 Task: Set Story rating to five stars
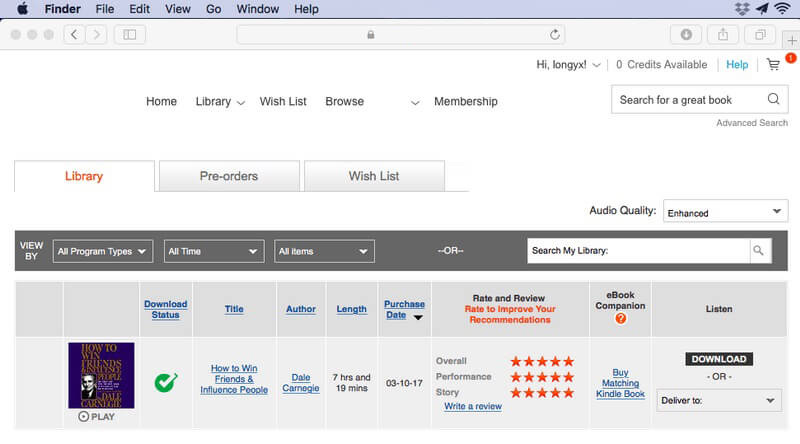(x=568, y=392)
